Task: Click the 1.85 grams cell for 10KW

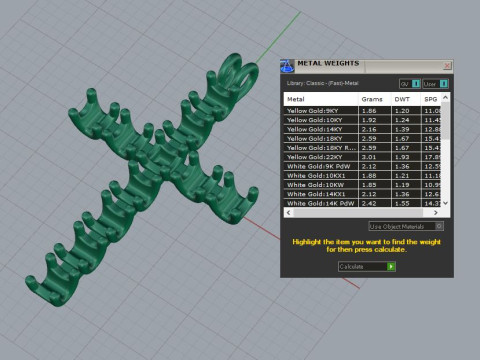Action: click(x=375, y=185)
